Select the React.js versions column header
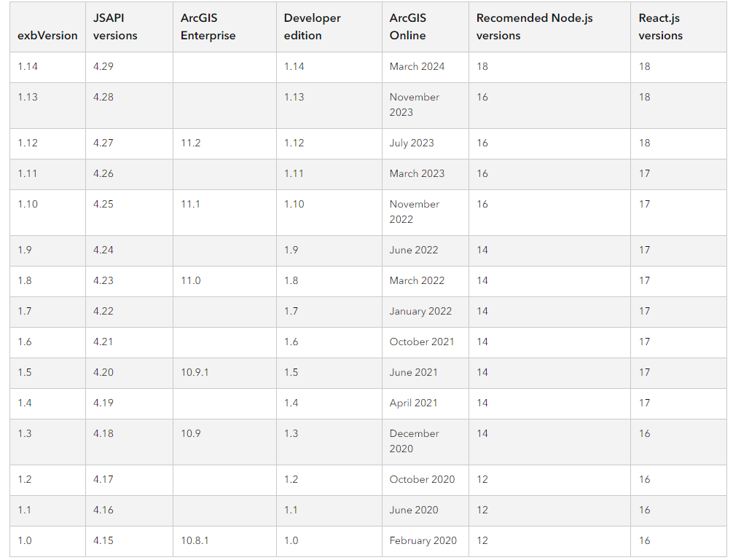The image size is (733, 560). click(660, 26)
